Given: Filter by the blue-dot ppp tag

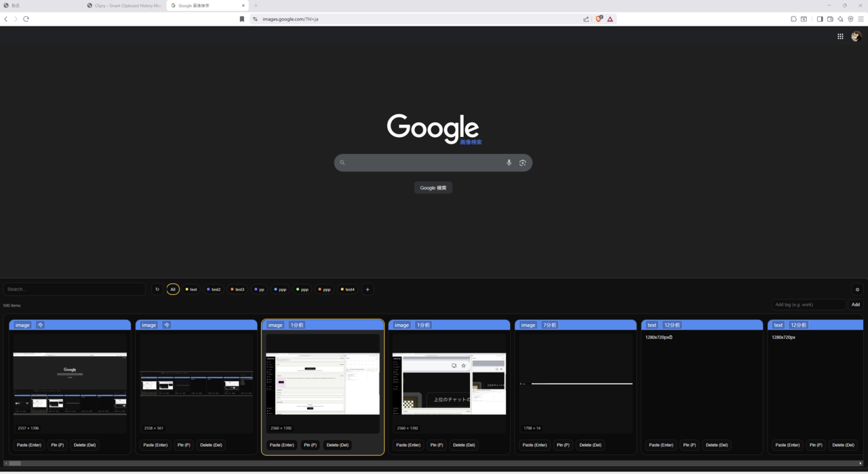Looking at the screenshot, I should (x=280, y=290).
